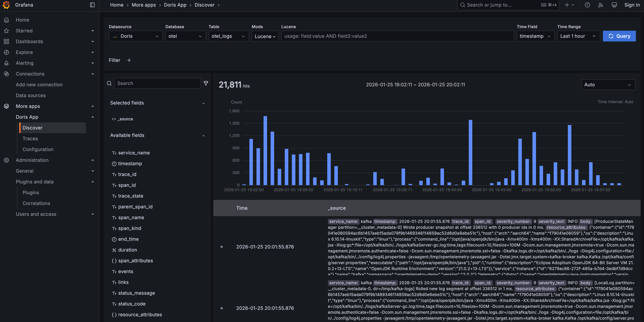Select Discover in the sidebar

[53, 128]
